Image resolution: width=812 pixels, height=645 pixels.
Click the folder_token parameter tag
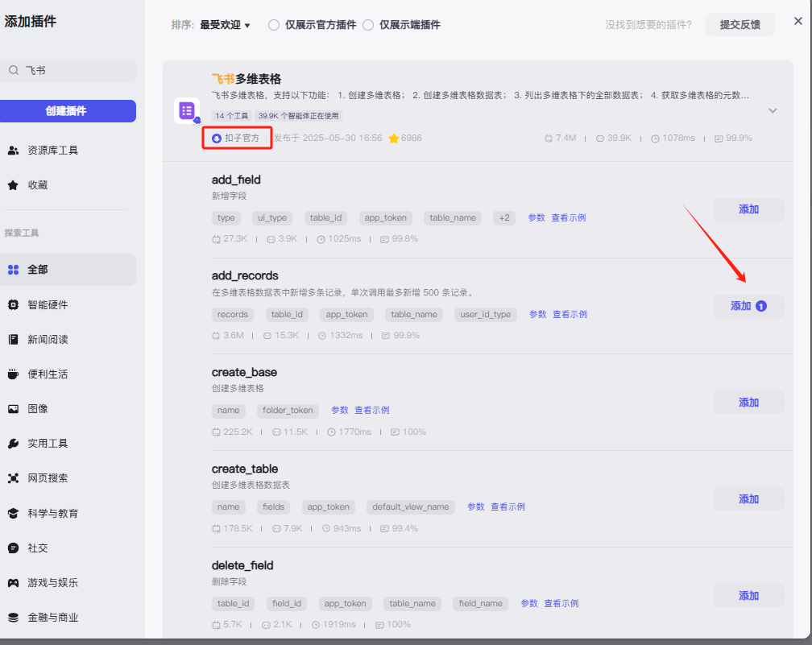tap(288, 411)
